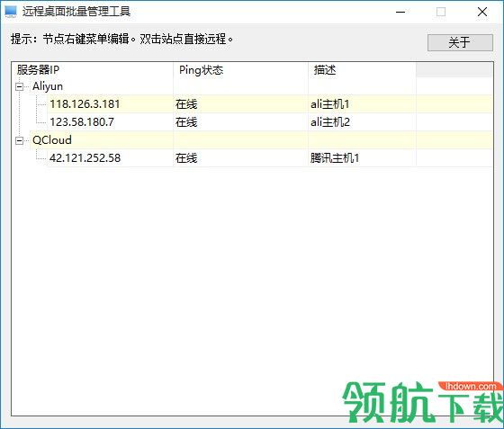Viewport: 504px width, 429px height.
Task: Select the QCloud group node
Action: [52, 140]
